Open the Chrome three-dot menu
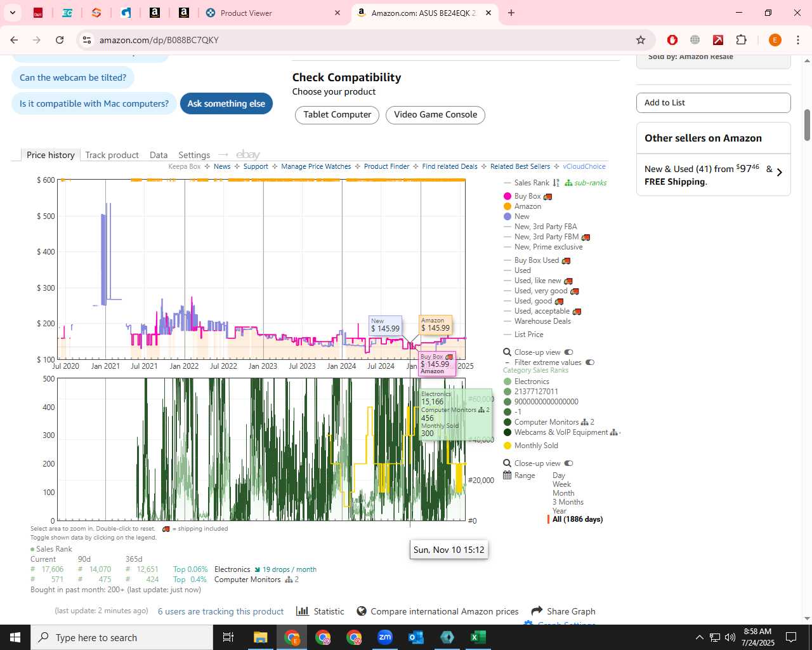The height and width of the screenshot is (650, 812). [798, 40]
